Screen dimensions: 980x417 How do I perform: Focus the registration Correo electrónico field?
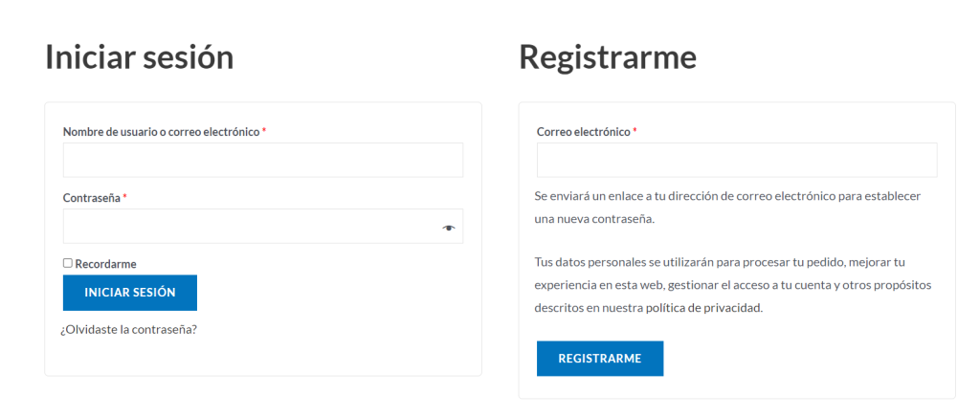pos(736,161)
